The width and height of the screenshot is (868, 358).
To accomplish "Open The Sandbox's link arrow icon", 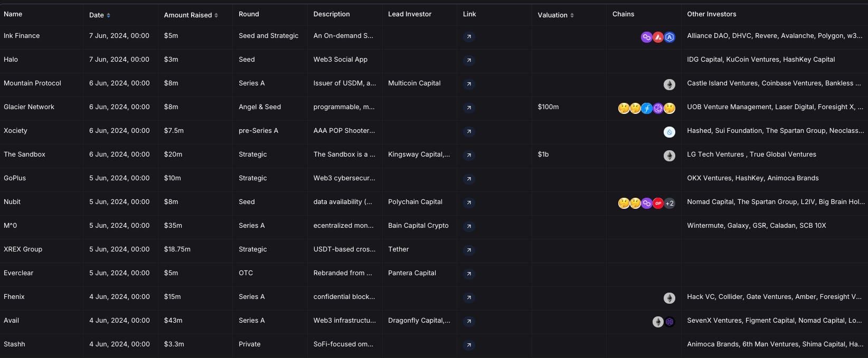I will [469, 156].
